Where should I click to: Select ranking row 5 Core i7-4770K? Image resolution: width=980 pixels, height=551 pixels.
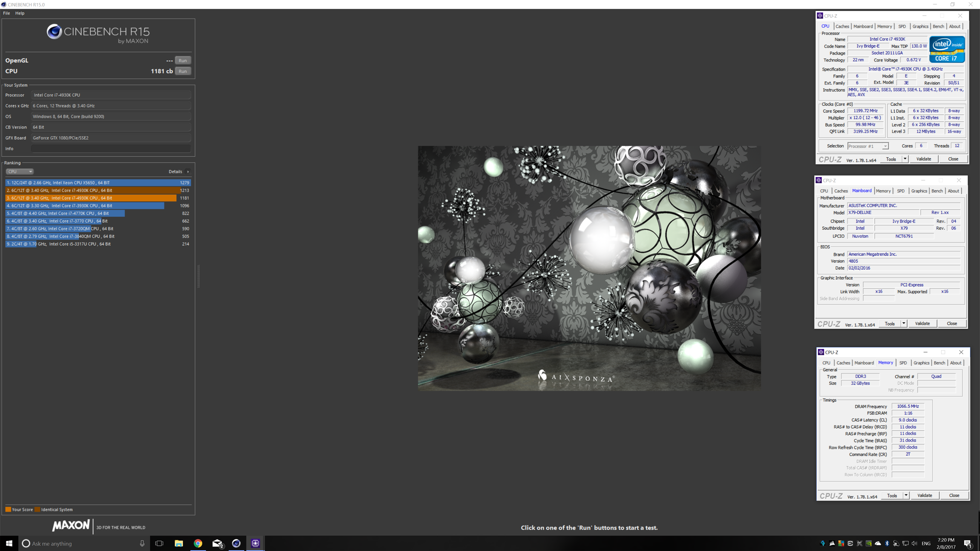[98, 213]
